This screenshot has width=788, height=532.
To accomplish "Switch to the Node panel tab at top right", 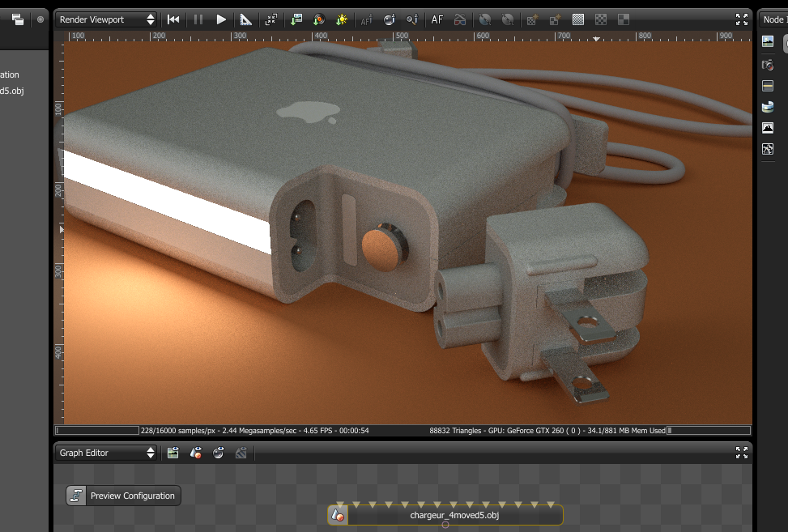I will pos(774,19).
